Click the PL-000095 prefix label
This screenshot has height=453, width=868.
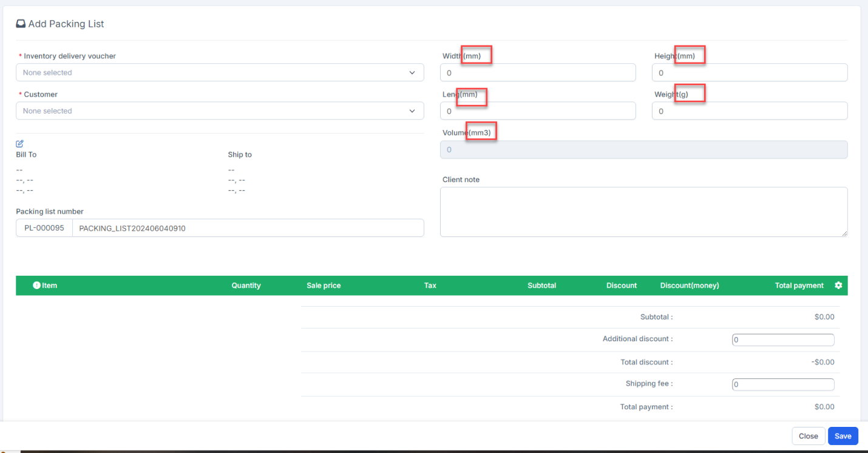coord(44,228)
